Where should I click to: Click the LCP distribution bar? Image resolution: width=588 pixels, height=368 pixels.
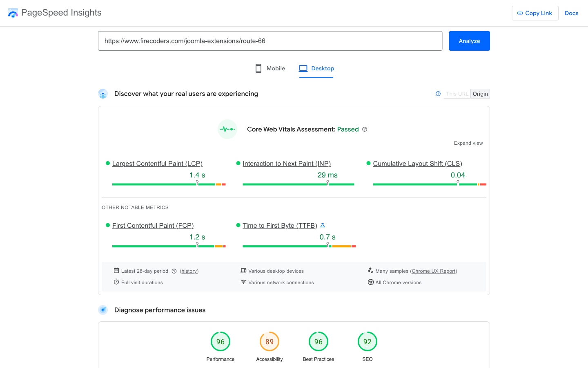pyautogui.click(x=169, y=184)
